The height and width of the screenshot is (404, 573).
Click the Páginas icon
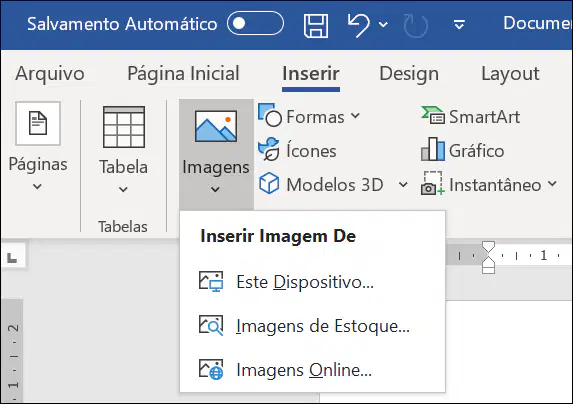coord(38,123)
